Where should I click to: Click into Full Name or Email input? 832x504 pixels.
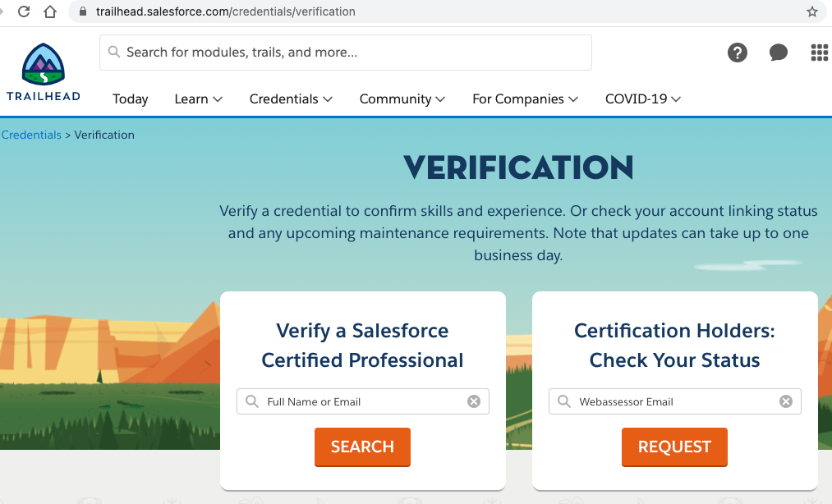pos(362,401)
